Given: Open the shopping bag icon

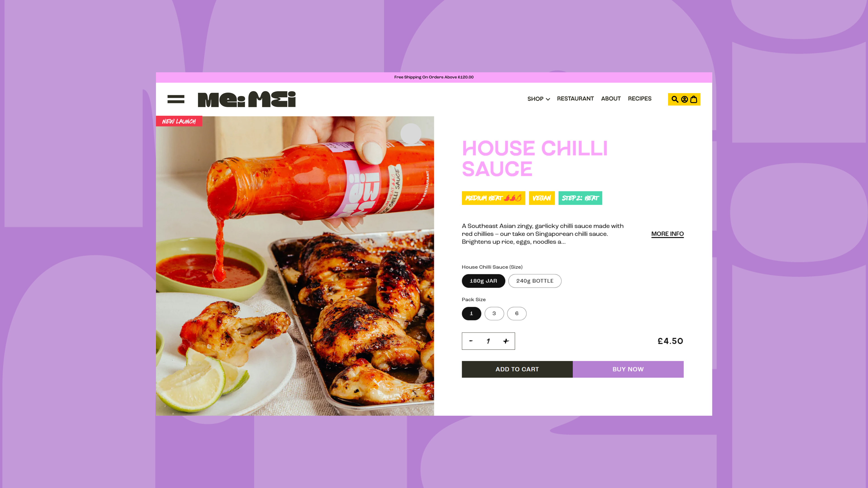Looking at the screenshot, I should pos(694,99).
